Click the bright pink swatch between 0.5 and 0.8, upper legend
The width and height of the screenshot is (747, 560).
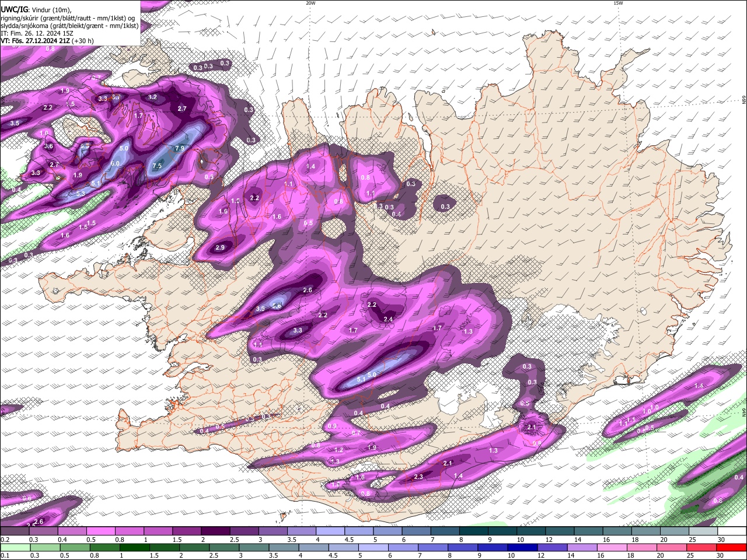(x=100, y=531)
